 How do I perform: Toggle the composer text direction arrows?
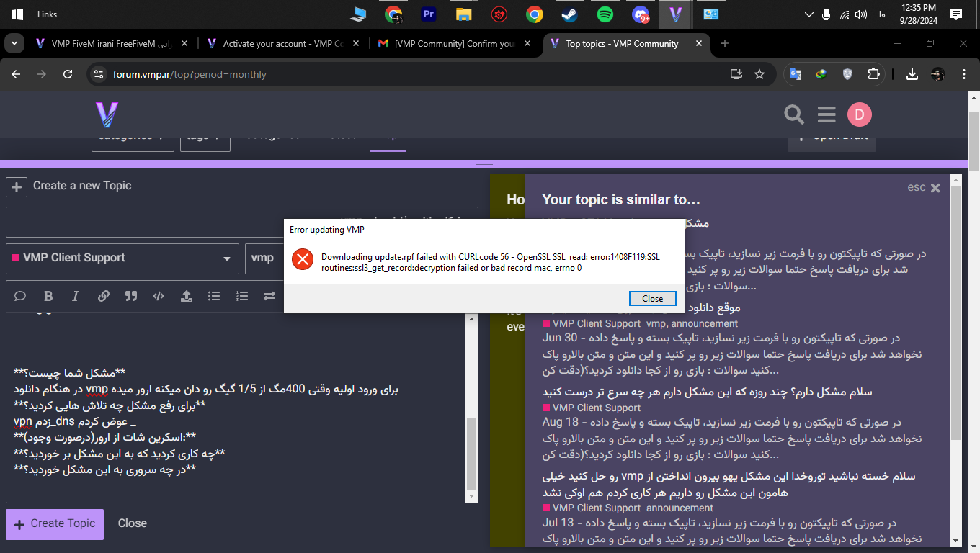tap(269, 296)
